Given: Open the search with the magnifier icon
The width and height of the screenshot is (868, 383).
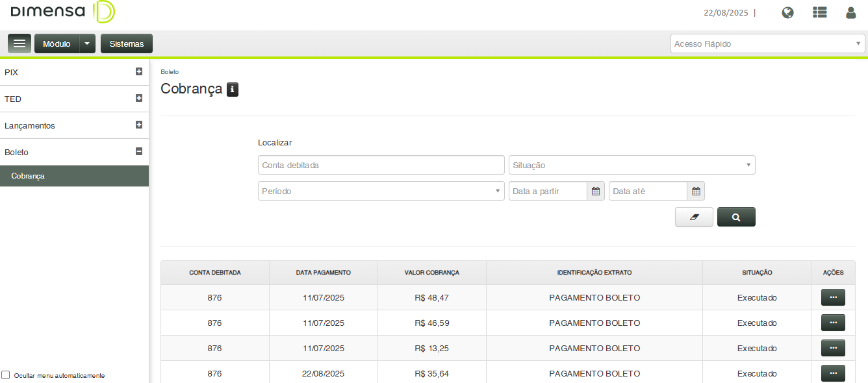Looking at the screenshot, I should 735,216.
